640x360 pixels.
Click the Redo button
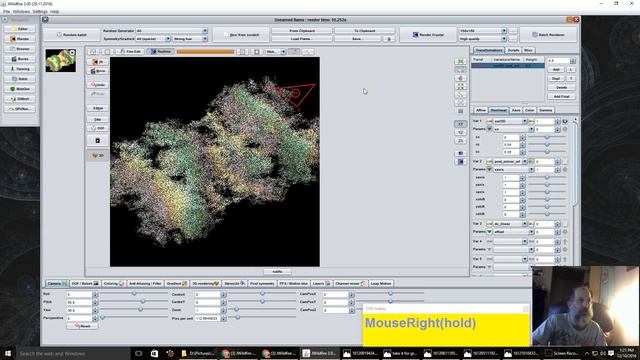coord(98,93)
